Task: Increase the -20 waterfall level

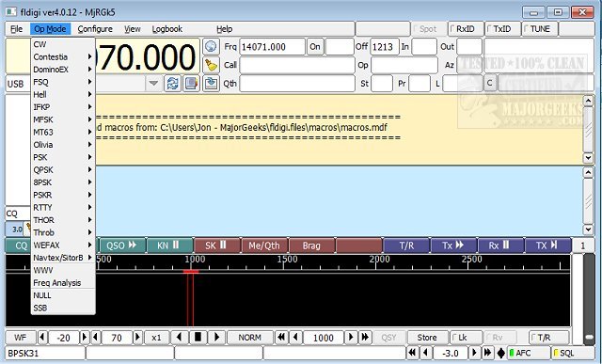Action: (x=85, y=338)
